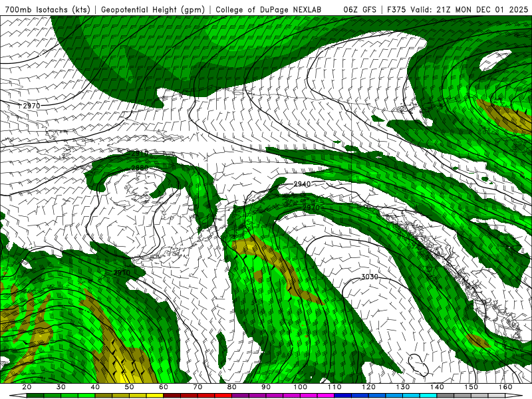The image size is (532, 399).
Task: Click the 2970 contour label near the left edge
Action: pyautogui.click(x=31, y=106)
